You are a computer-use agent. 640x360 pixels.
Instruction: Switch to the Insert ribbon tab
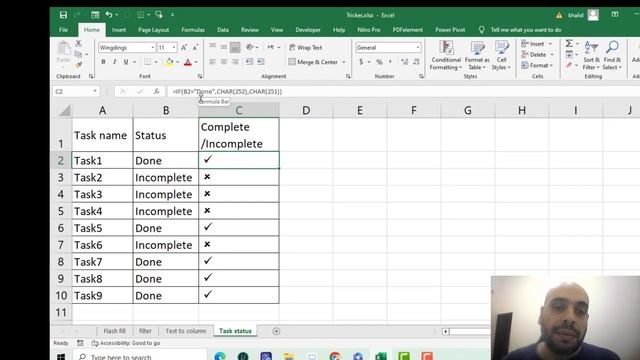[x=119, y=30]
